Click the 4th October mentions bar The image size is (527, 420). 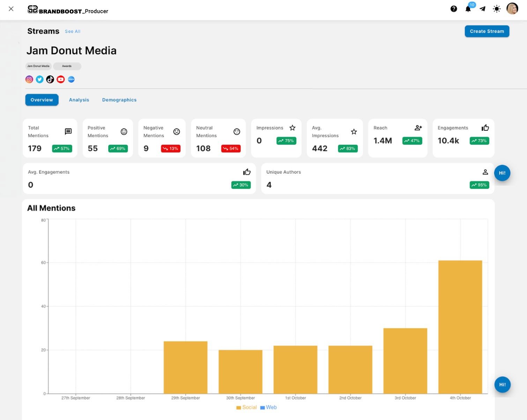[460, 327]
